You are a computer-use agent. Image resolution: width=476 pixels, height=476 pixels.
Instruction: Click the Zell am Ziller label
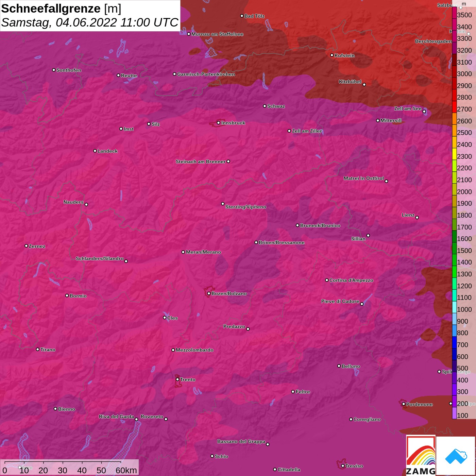click(307, 131)
